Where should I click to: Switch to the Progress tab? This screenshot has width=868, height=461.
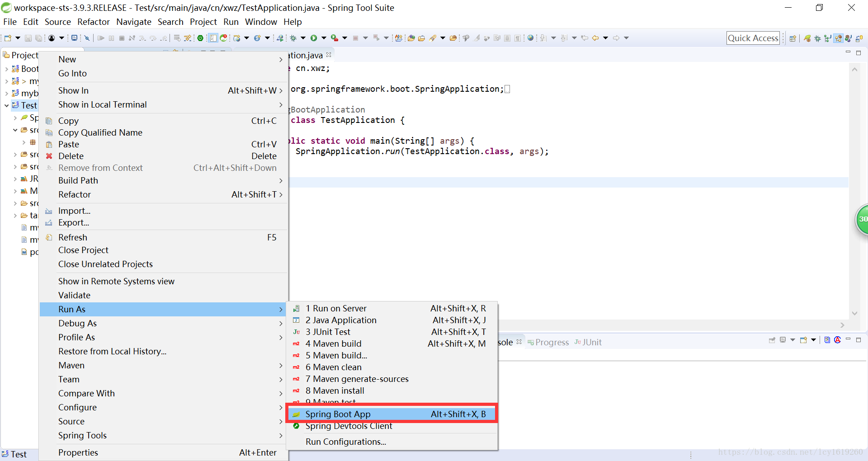pyautogui.click(x=548, y=342)
